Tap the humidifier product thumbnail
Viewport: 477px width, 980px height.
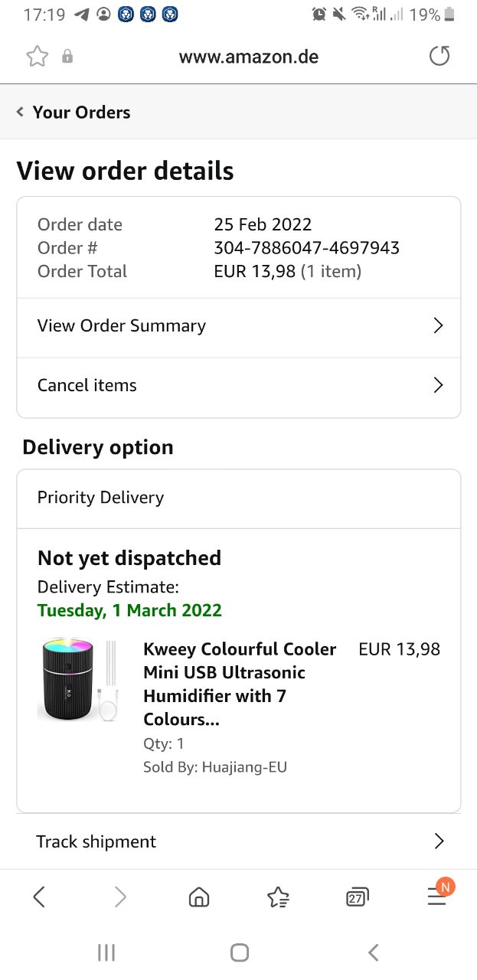click(x=78, y=680)
